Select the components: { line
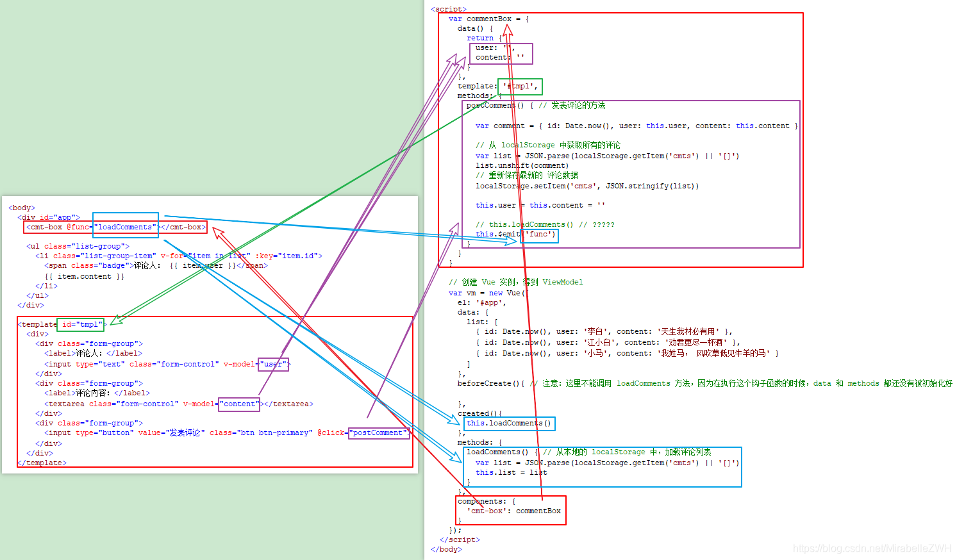957x560 pixels. [487, 501]
